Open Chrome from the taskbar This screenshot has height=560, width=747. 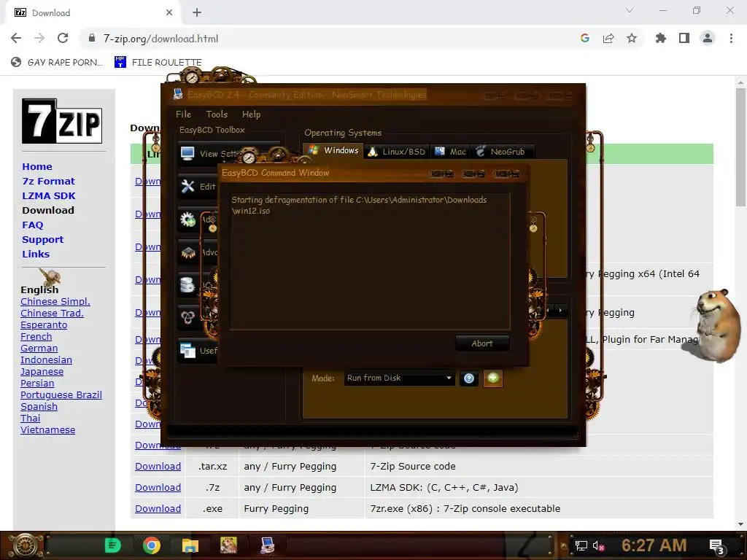pyautogui.click(x=152, y=545)
